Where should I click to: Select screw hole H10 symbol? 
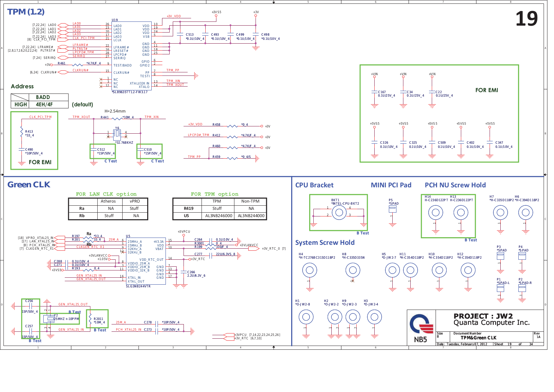tap(439, 270)
